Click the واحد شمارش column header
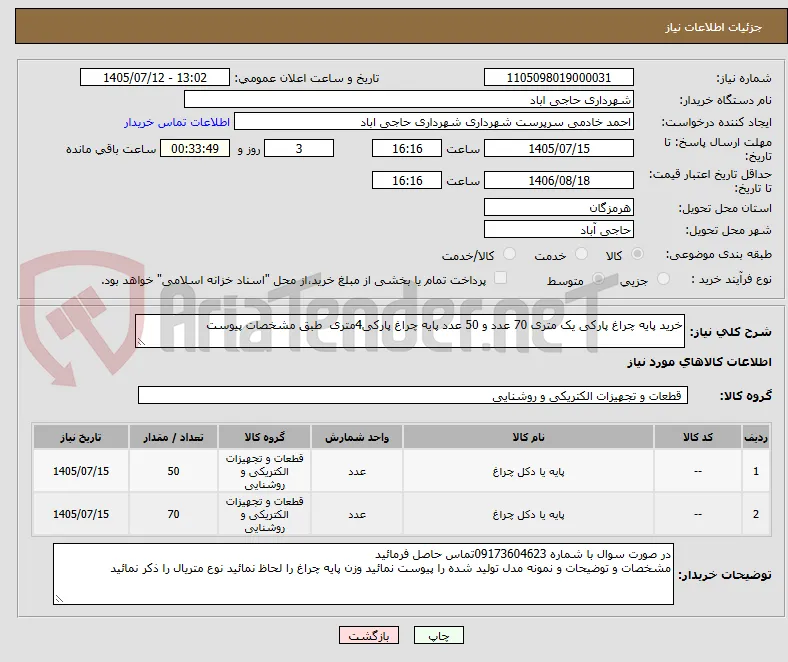This screenshot has width=788, height=662. [357, 437]
